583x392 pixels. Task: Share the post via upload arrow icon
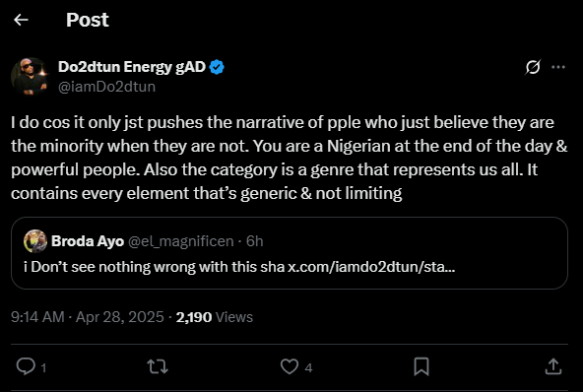(x=553, y=366)
